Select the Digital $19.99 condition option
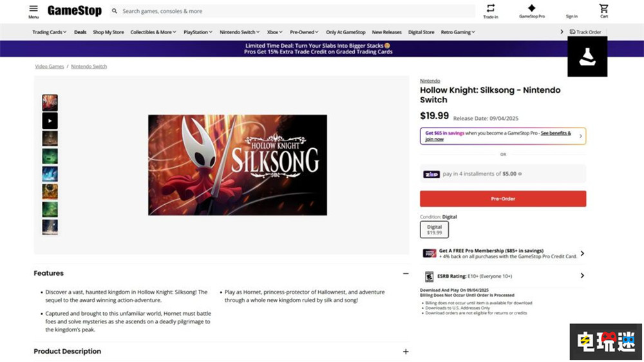Screen dimensions: 644x362 click(x=434, y=230)
